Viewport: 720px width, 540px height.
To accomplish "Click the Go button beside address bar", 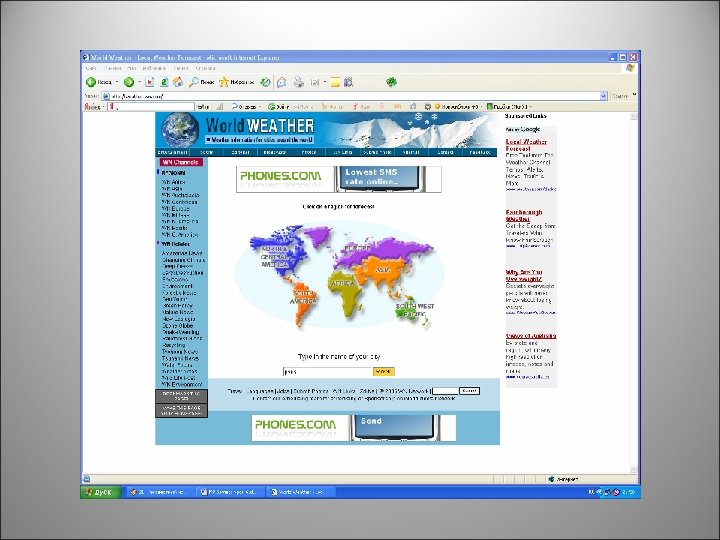I will (x=620, y=96).
